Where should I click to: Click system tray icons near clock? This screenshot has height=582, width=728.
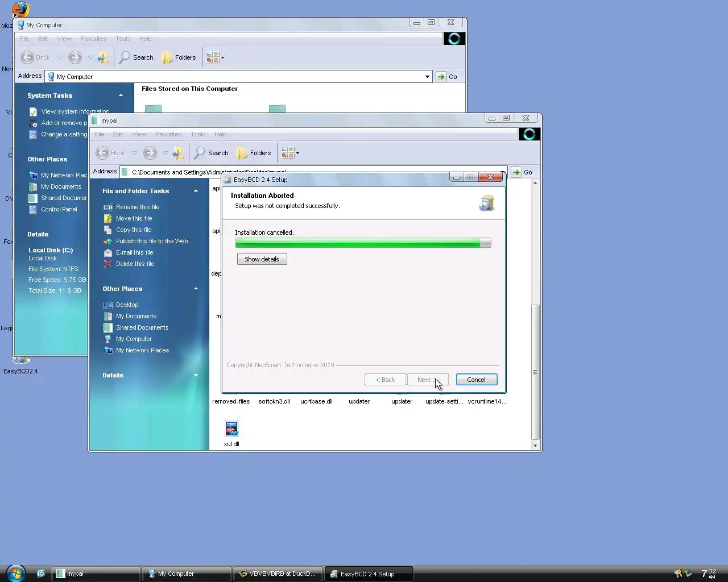pos(682,573)
